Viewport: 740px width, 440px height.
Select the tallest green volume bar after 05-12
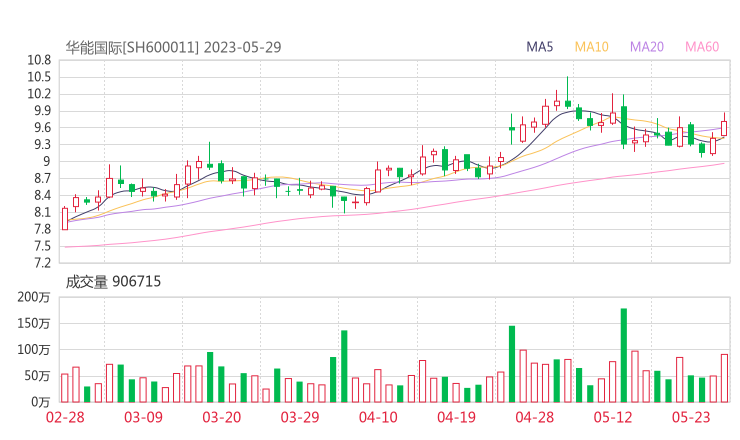(623, 355)
